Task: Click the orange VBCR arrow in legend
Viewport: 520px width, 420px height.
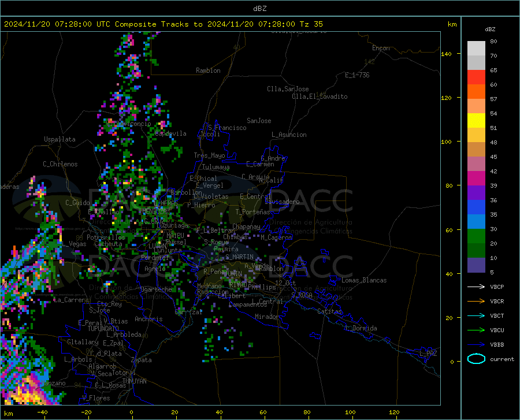Action: point(476,301)
